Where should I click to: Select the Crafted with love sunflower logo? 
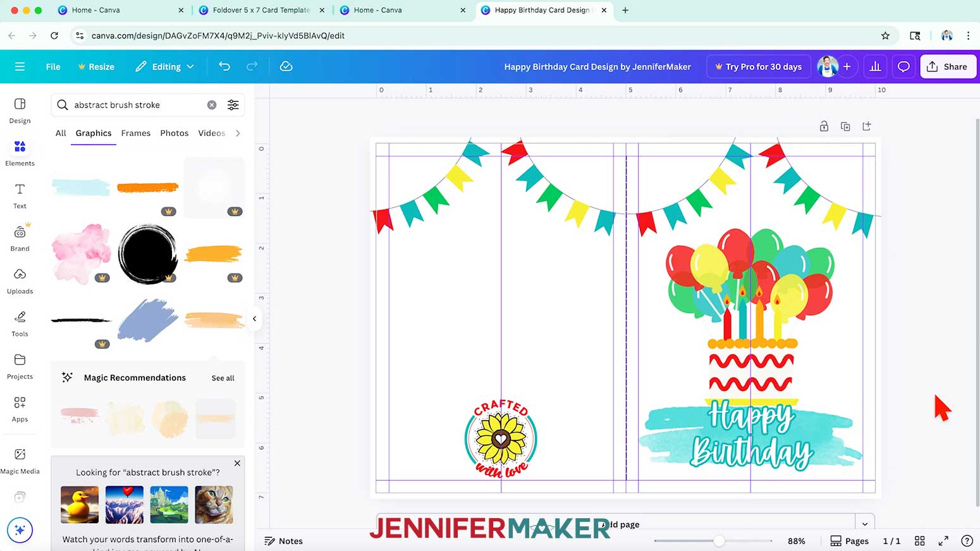click(501, 439)
